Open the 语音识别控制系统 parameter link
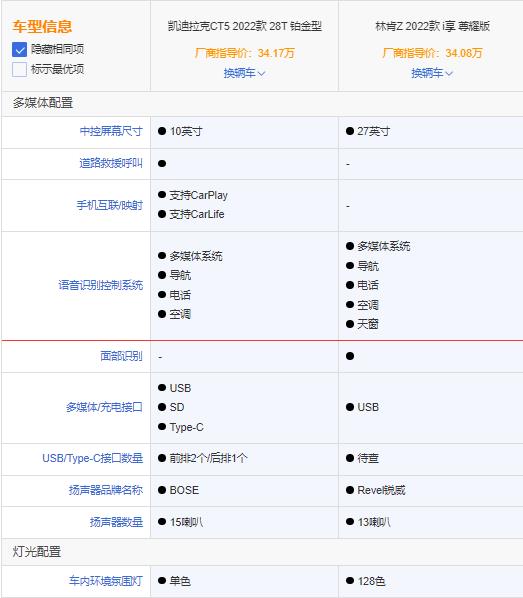Screen dimensions: 523x598 click(x=101, y=285)
